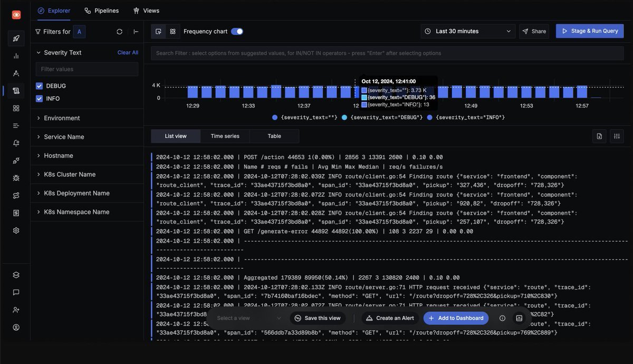This screenshot has width=633, height=364.
Task: Select the List view tab
Action: [x=176, y=136]
